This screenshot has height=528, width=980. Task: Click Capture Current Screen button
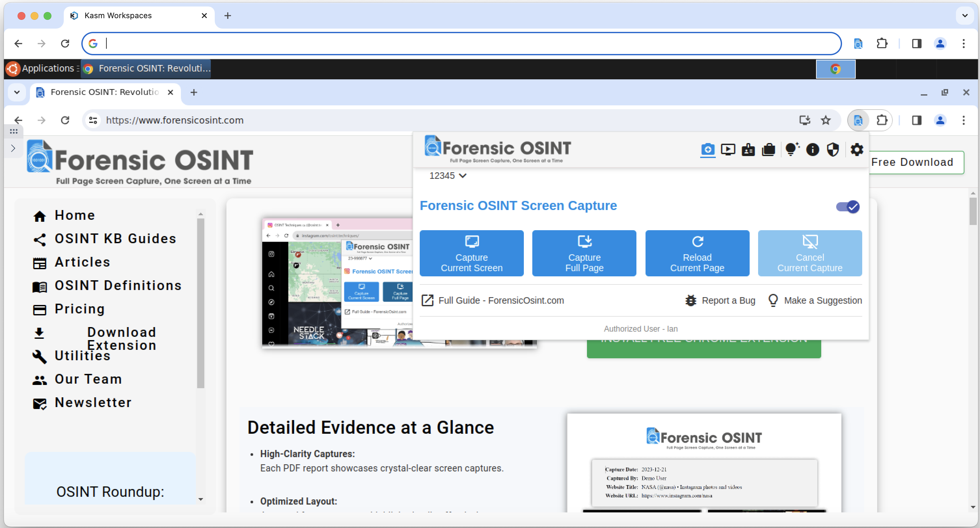pos(471,253)
